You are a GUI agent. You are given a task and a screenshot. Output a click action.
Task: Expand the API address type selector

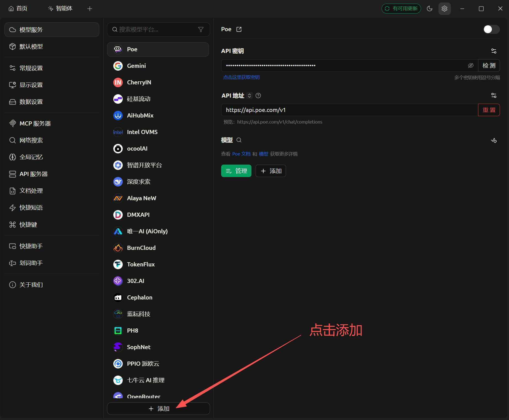point(249,96)
